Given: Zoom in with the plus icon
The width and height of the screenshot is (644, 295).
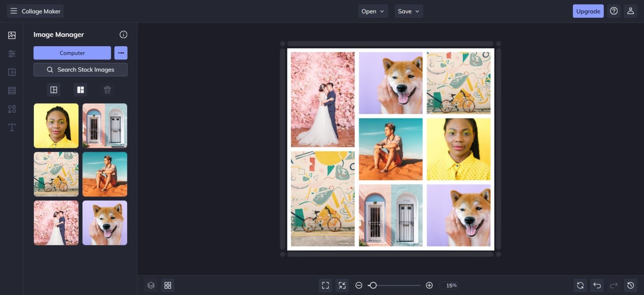Looking at the screenshot, I should pos(429,285).
